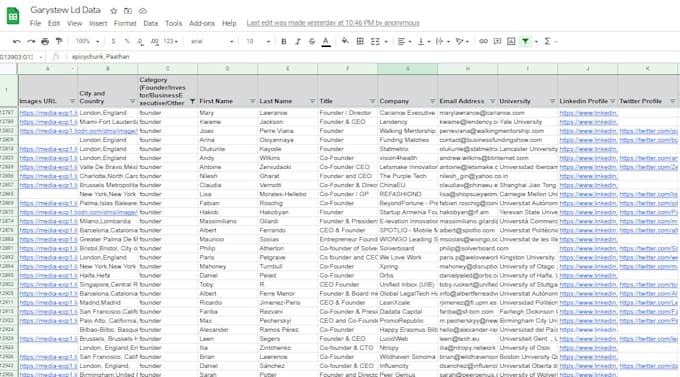Open the zoom 100% dropdown

pos(87,41)
